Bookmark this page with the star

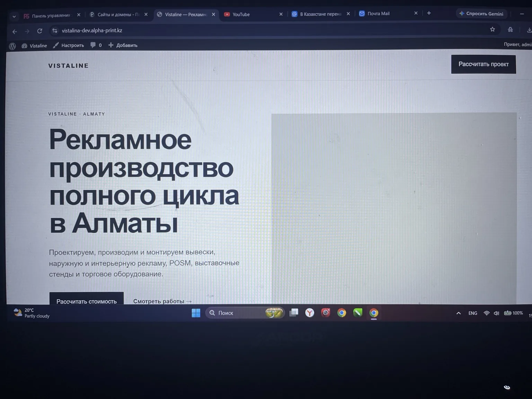493,29
